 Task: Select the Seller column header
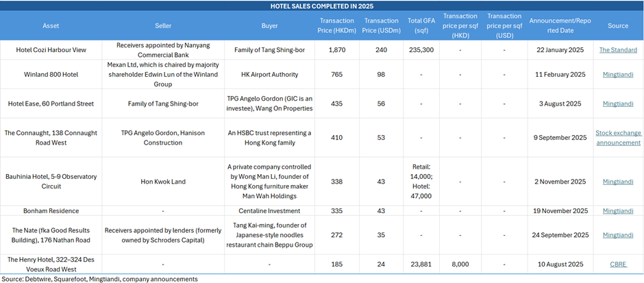tap(163, 25)
